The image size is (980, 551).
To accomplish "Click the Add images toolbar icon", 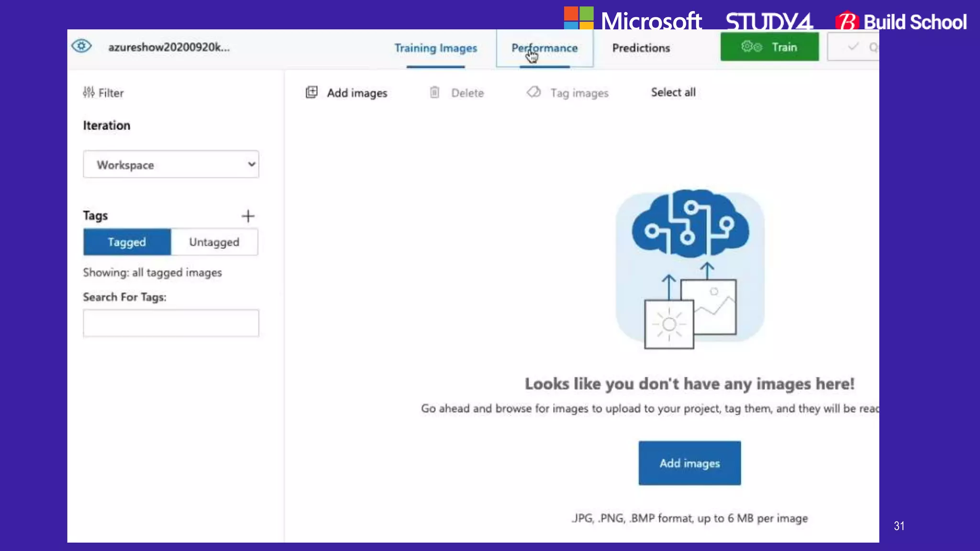I will point(312,92).
